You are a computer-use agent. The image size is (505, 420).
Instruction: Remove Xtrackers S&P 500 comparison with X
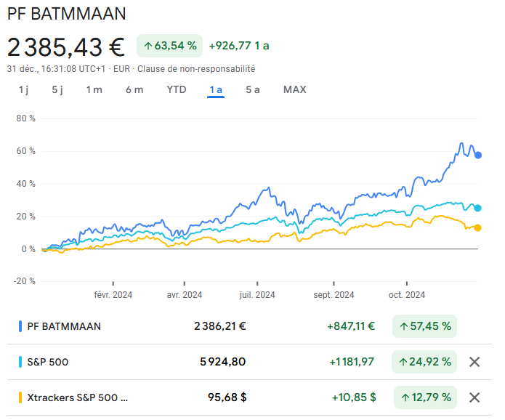point(474,397)
